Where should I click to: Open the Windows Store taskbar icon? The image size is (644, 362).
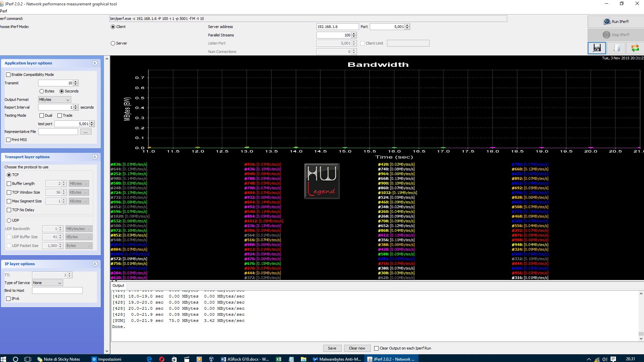[174, 359]
